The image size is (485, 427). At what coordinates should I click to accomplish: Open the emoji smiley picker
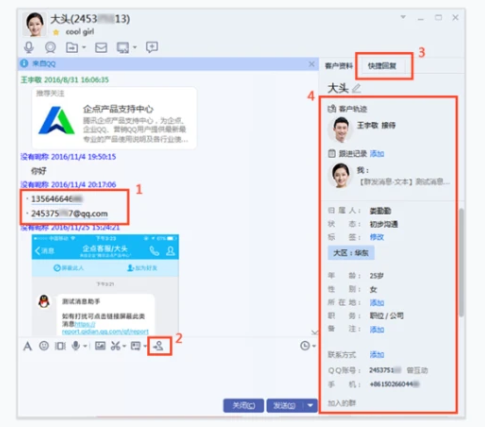point(44,346)
